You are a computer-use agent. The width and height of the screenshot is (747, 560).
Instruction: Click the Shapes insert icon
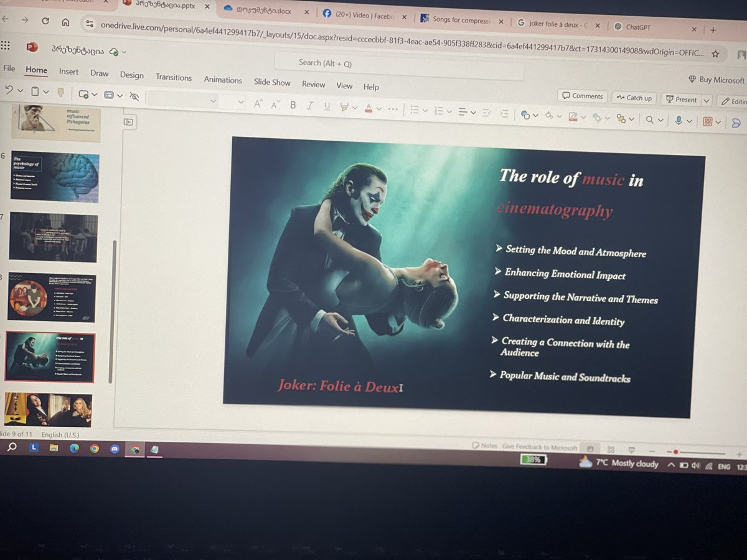(525, 114)
